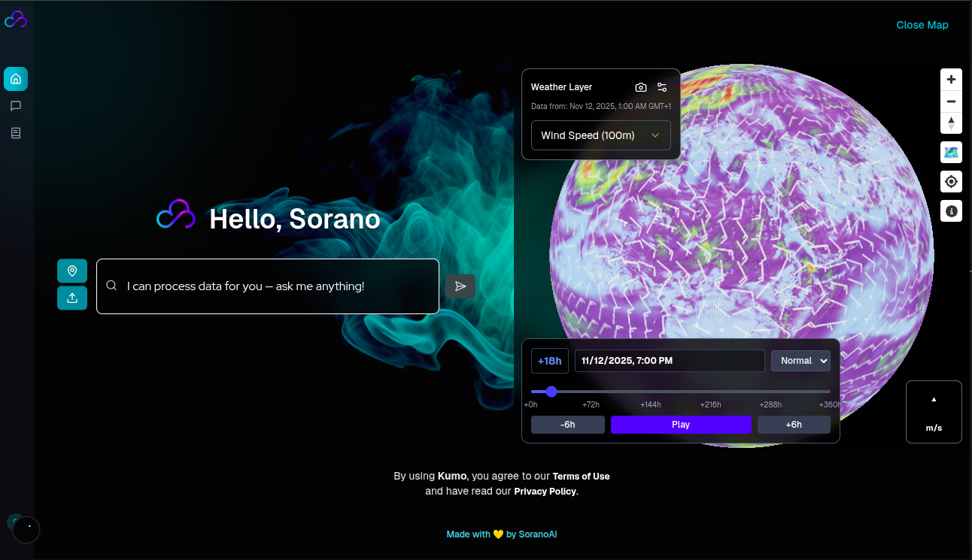Open the Normal speed dropdown

pos(800,361)
